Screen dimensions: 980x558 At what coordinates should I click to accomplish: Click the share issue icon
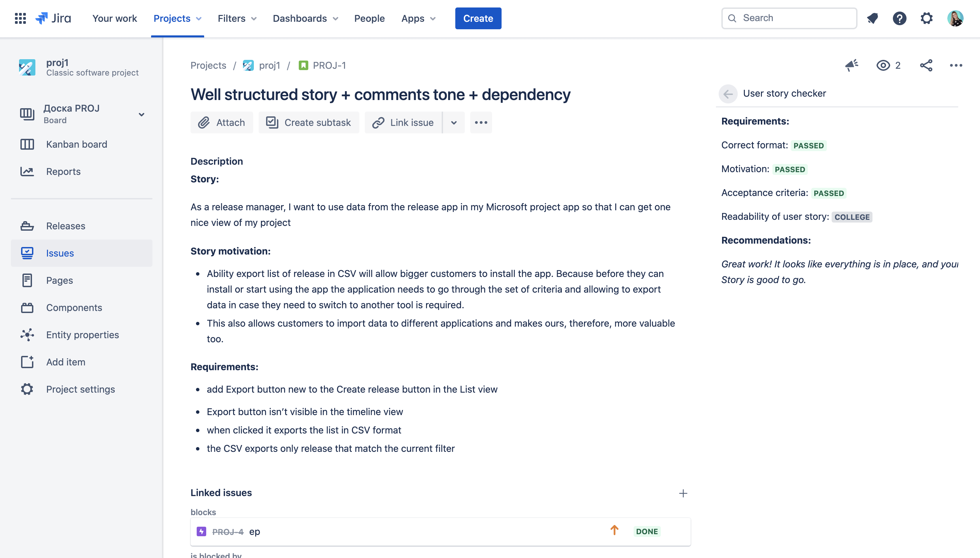point(926,66)
